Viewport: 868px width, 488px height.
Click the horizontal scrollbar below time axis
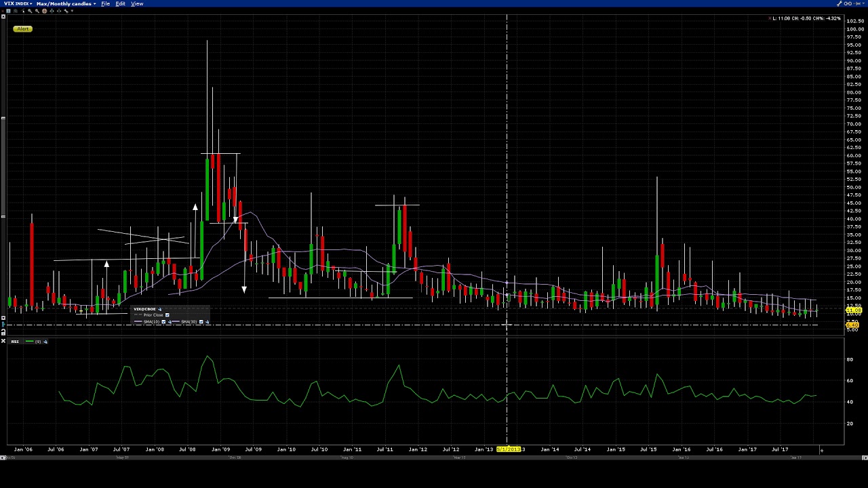pos(434,457)
